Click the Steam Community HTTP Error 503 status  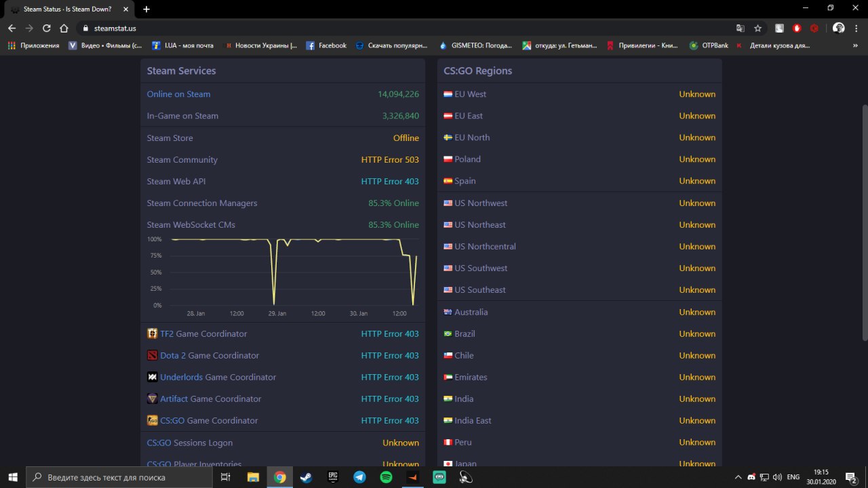tap(390, 160)
